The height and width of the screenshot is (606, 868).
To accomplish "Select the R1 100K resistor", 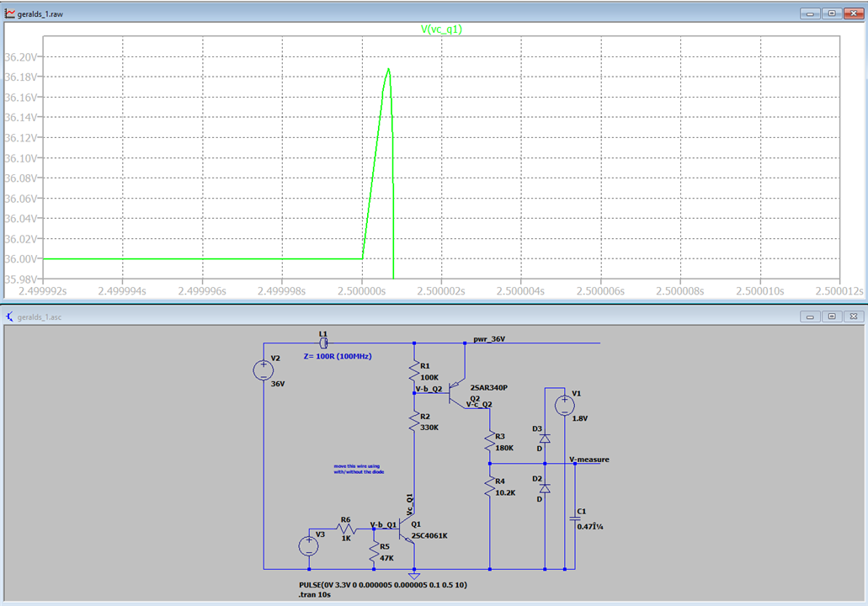I will pyautogui.click(x=413, y=371).
